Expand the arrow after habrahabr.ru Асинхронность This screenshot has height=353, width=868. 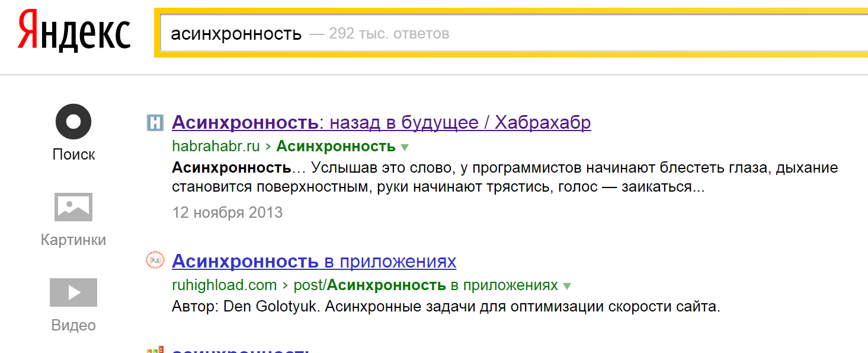[405, 147]
